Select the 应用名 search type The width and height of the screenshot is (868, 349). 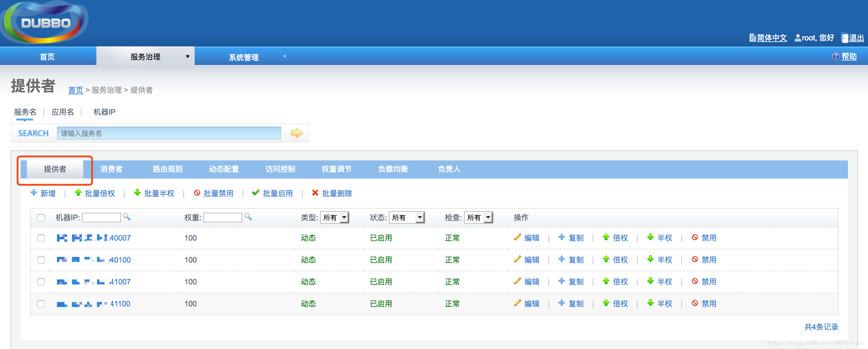[x=63, y=112]
